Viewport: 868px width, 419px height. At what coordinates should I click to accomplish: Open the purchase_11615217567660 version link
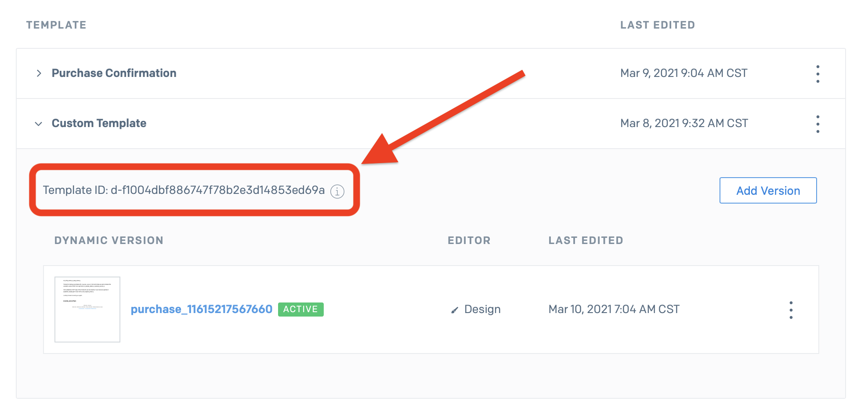coord(202,309)
